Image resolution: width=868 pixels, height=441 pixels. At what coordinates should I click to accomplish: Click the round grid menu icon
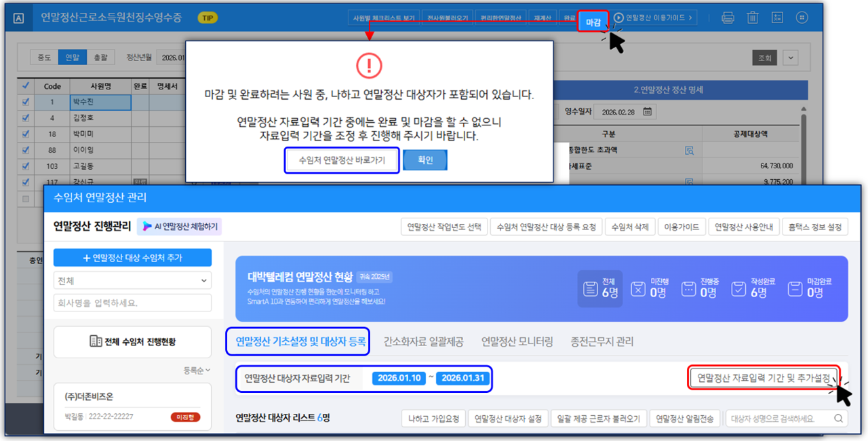[x=802, y=18]
